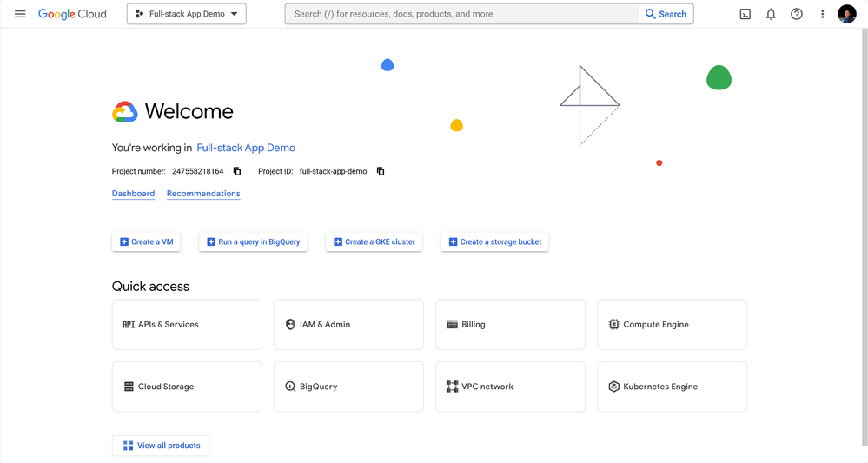
Task: Click Run a query in BigQuery
Action: 253,241
